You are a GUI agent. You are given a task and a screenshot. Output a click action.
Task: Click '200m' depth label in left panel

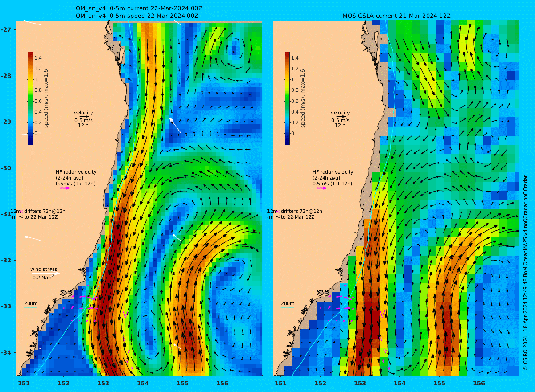(x=31, y=303)
